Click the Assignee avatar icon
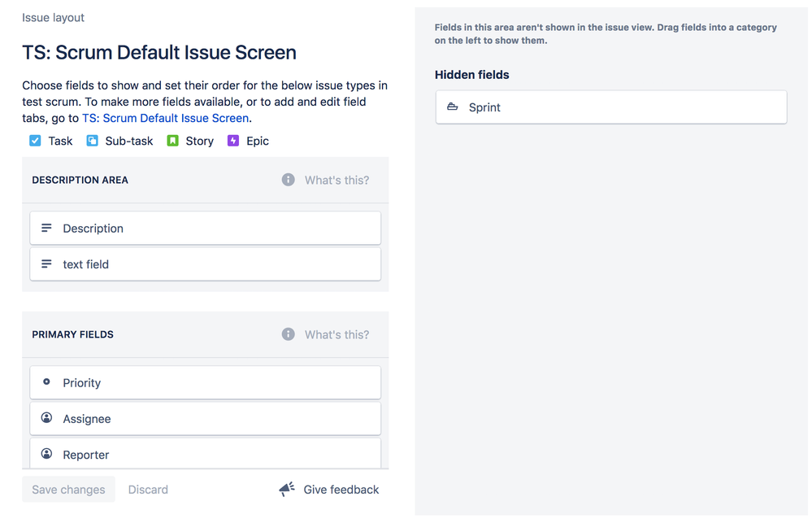This screenshot has height=523, width=812. coord(47,418)
